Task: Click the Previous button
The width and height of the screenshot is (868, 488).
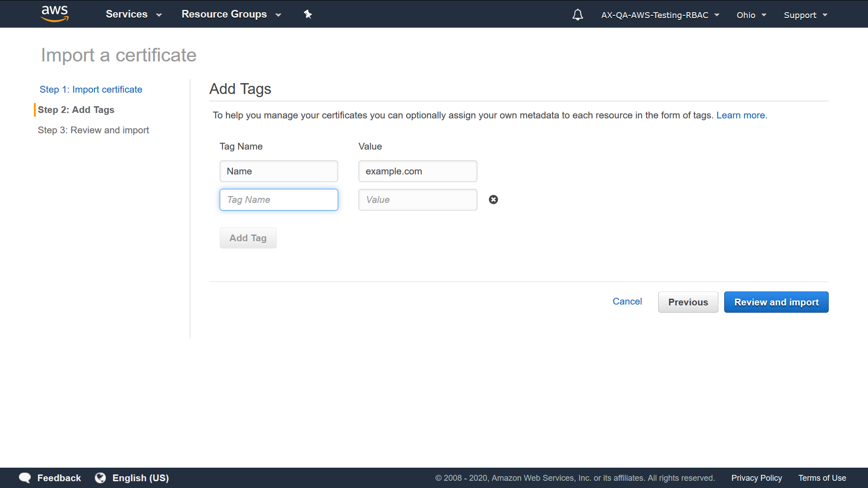Action: (x=688, y=301)
